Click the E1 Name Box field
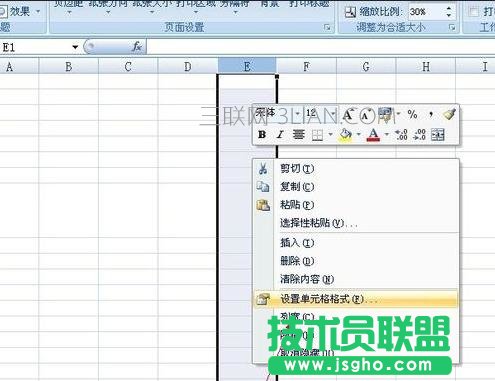The image size is (495, 381). 35,47
